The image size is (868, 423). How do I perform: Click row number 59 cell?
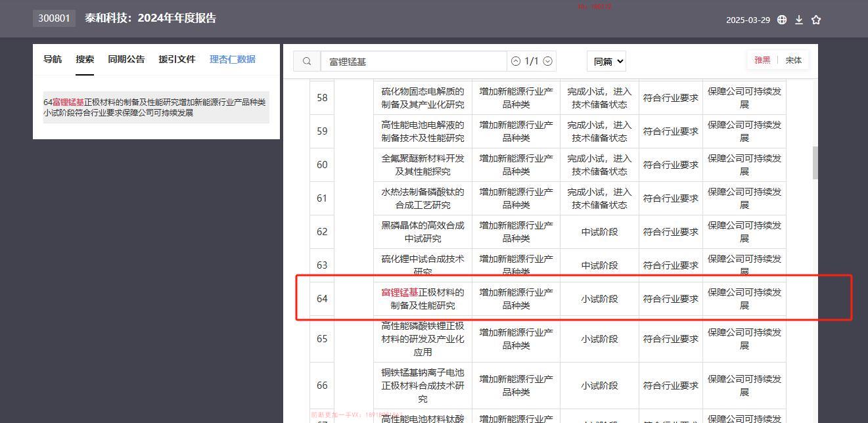tap(322, 131)
